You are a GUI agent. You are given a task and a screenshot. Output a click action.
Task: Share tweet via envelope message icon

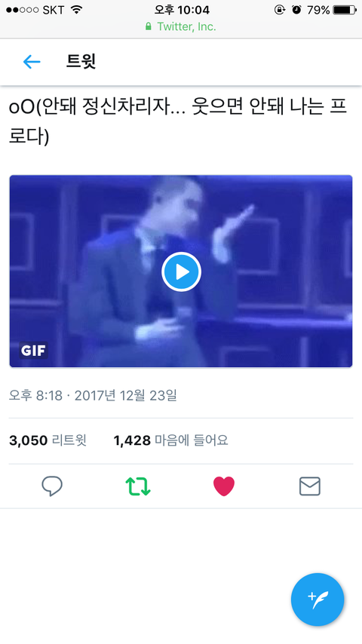310,486
